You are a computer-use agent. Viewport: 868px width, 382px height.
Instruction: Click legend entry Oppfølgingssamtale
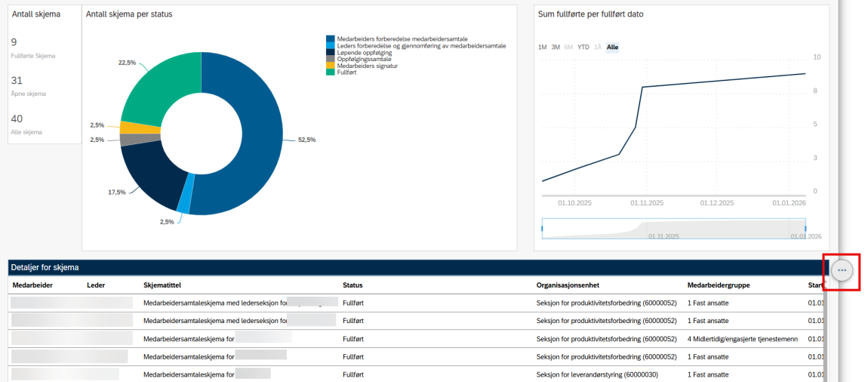coord(365,59)
